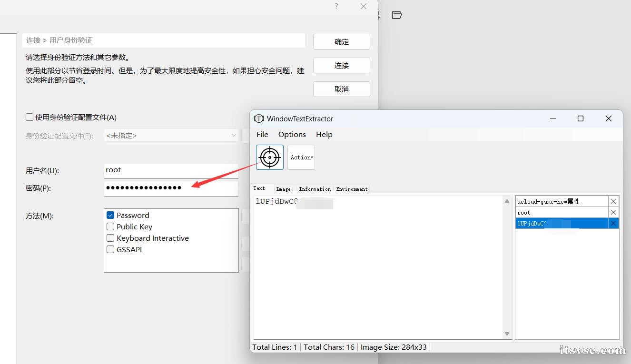Check the GSSAPI method
Screen dimensions: 631x364
(x=110, y=249)
